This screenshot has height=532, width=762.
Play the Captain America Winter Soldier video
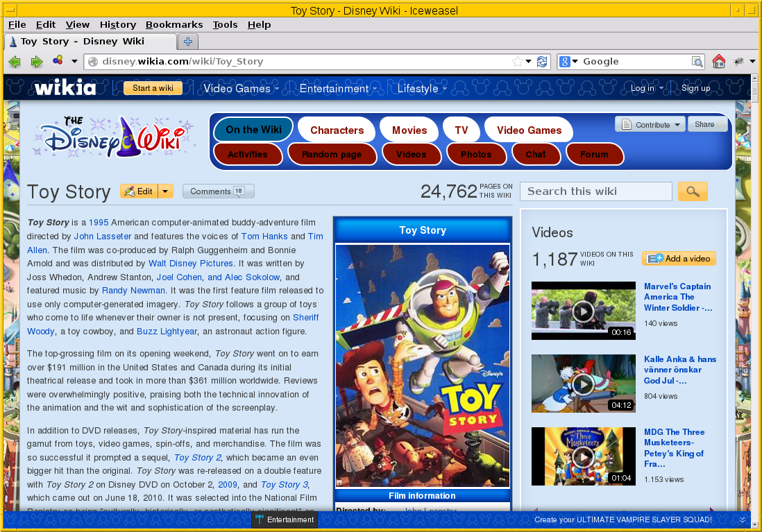click(583, 311)
